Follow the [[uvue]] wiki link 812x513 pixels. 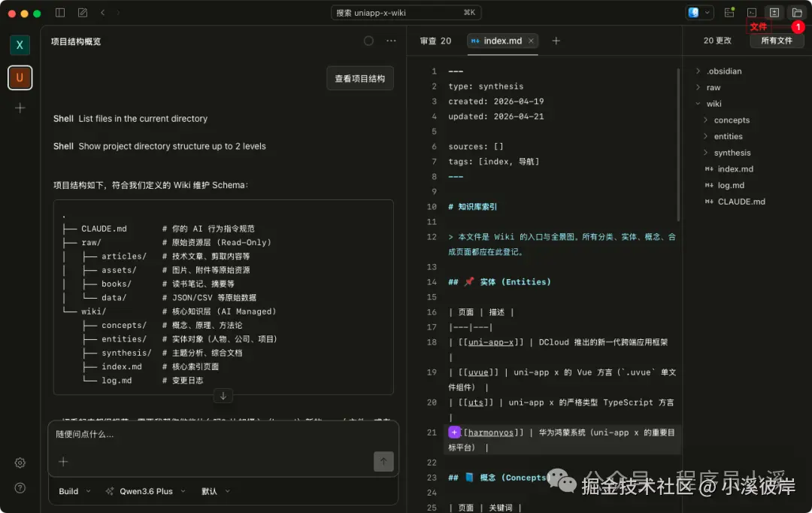(478, 372)
